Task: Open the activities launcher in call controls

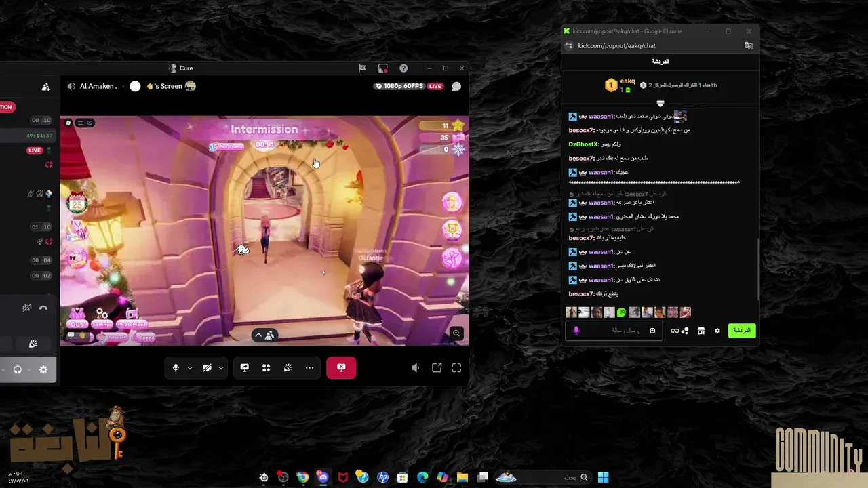Action: (x=266, y=367)
